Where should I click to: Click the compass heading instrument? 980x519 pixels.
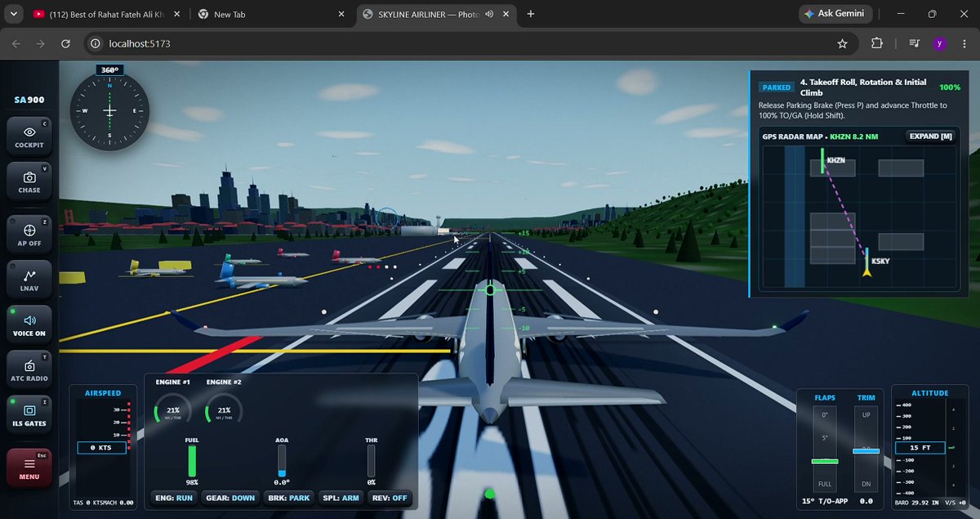[x=109, y=110]
